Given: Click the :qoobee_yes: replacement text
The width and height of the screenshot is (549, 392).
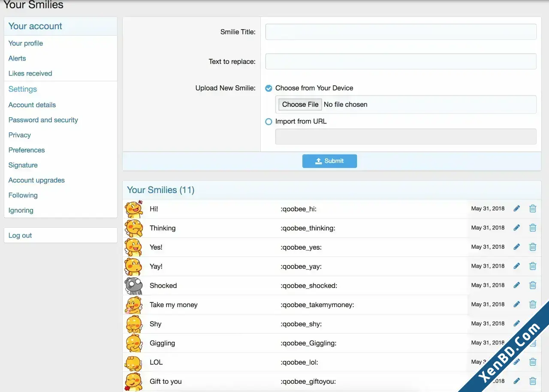Looking at the screenshot, I should [301, 247].
